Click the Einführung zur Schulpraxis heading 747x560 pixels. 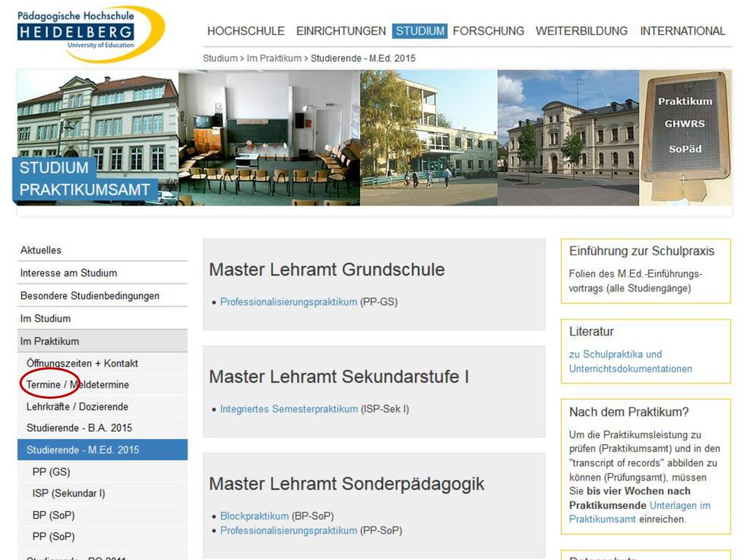pyautogui.click(x=642, y=251)
